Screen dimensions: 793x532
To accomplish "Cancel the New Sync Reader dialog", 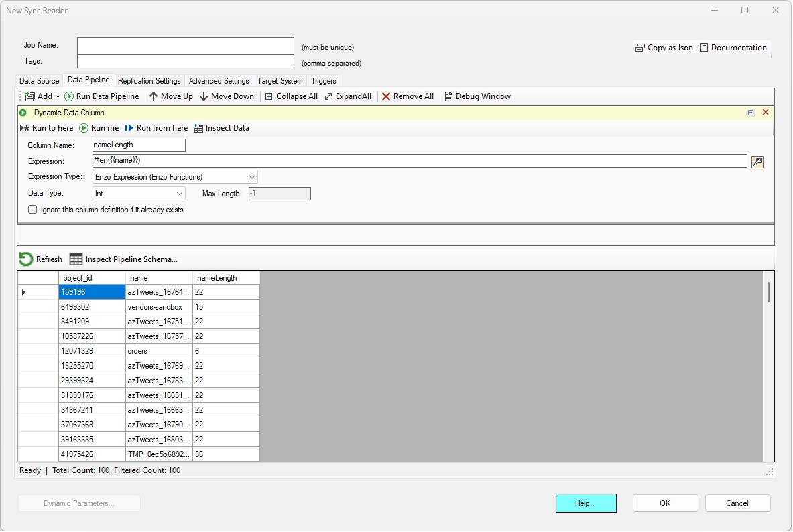I will 737,504.
